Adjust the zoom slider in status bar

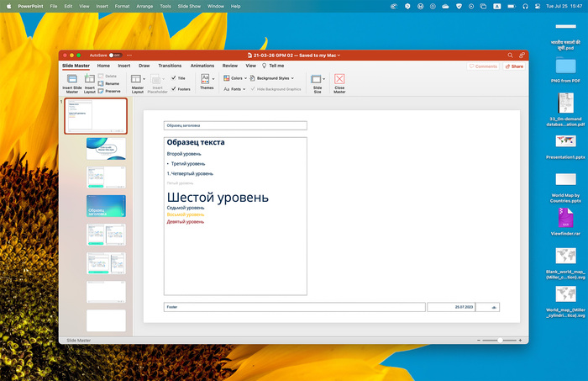(x=500, y=340)
